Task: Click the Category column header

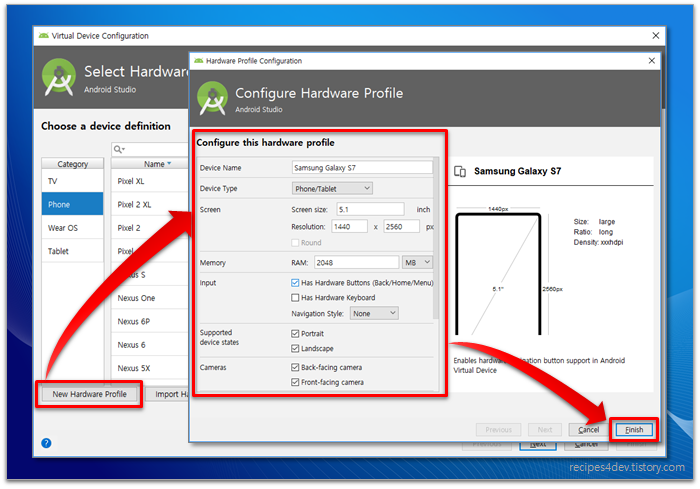Action: (x=72, y=164)
